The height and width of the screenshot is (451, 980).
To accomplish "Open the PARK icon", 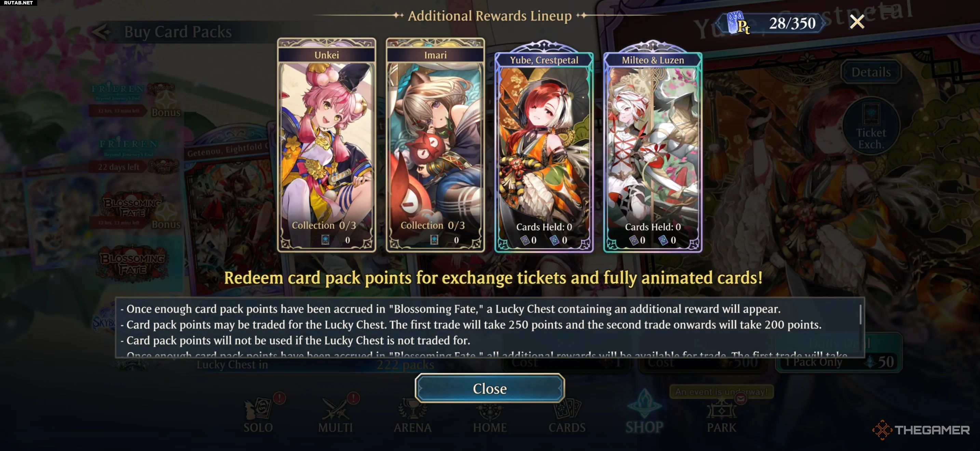I will coord(721,415).
